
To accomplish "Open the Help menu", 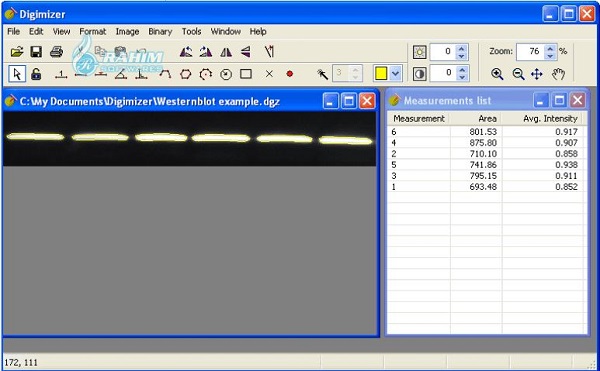I will tap(258, 31).
